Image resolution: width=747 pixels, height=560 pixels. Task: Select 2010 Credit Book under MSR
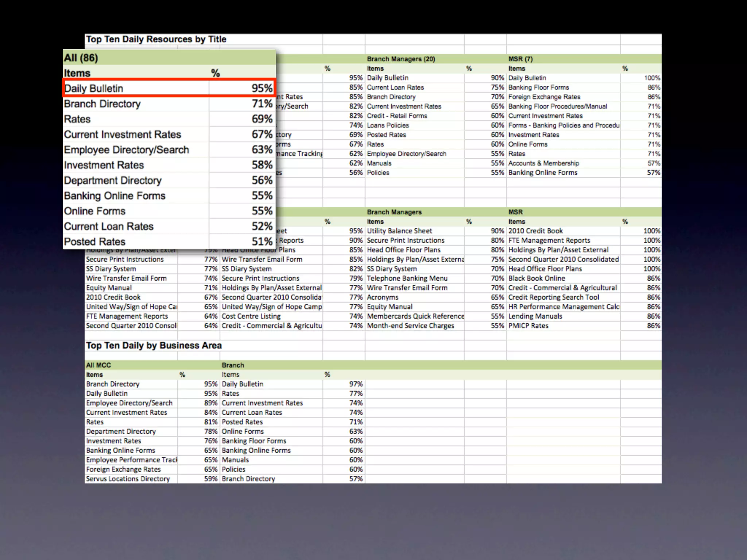pos(535,231)
